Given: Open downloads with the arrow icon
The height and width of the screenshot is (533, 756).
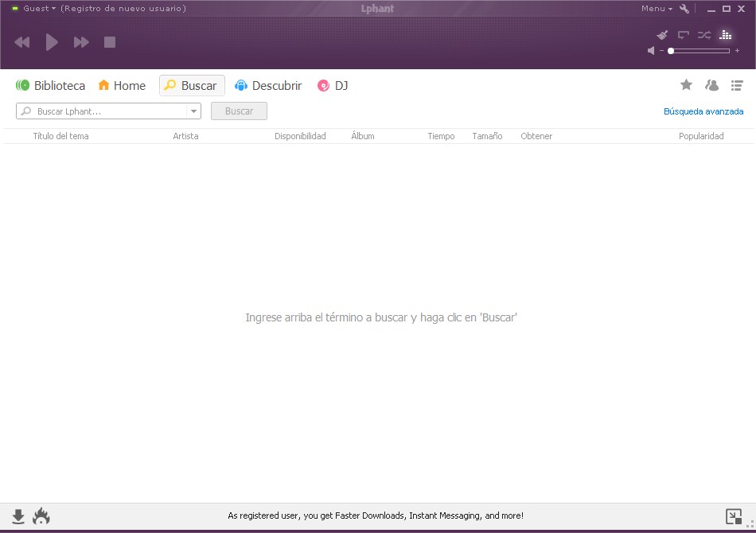Looking at the screenshot, I should click(x=18, y=516).
